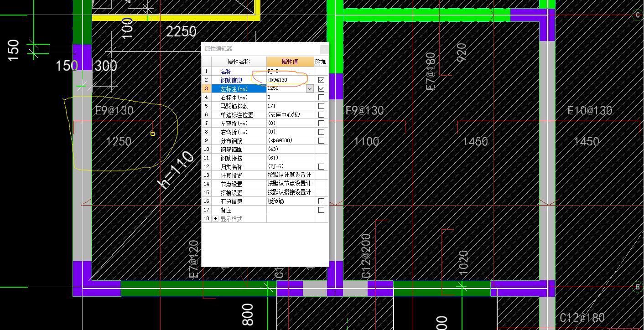The height and width of the screenshot is (330, 644).
Task: Click the 800 vertical dimension label
Action: click(247, 315)
